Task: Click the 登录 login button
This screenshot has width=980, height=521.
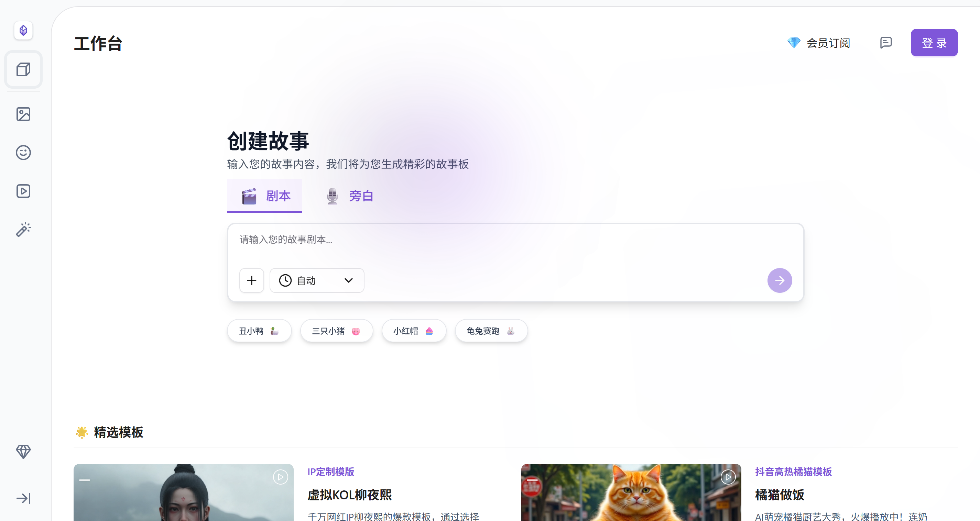Action: click(x=934, y=43)
